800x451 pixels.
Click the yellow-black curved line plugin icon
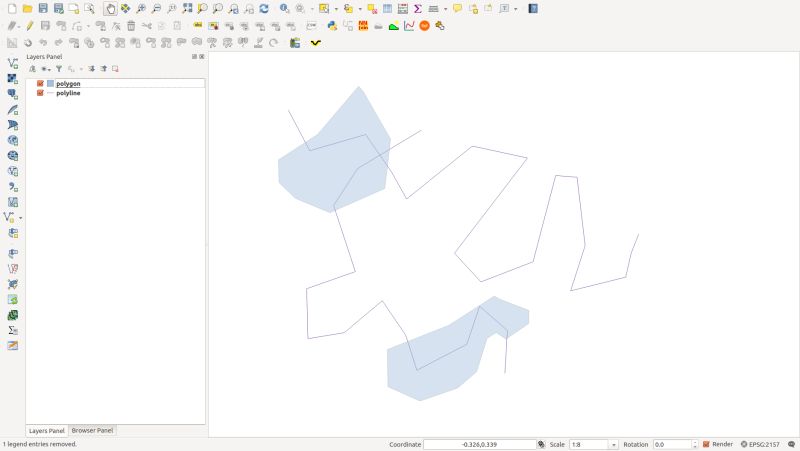click(315, 43)
